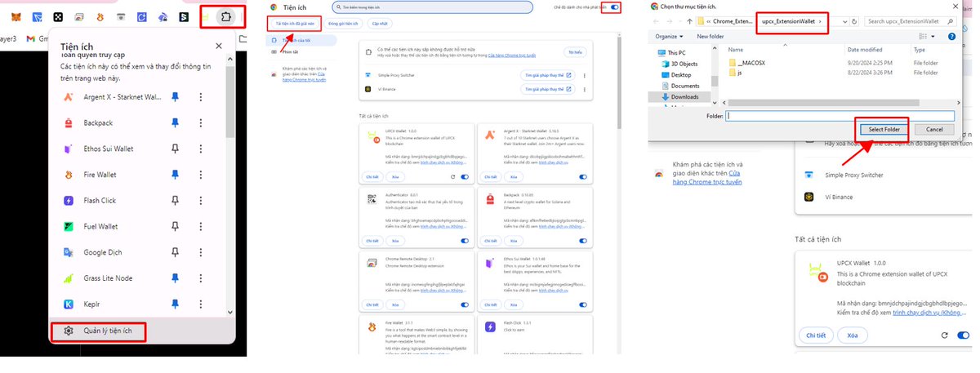Click the upcx_ExtensionWallet breadcrumb in dialog
980x373 pixels.
(789, 20)
